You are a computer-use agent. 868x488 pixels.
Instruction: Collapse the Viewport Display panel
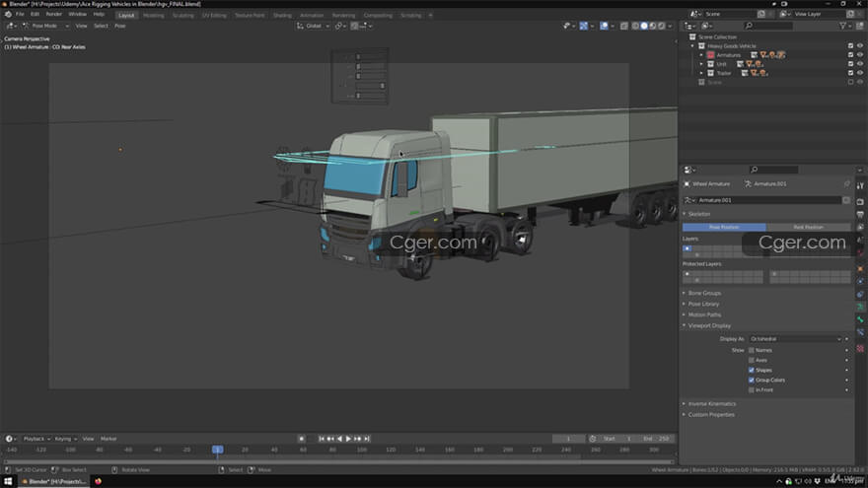point(709,326)
